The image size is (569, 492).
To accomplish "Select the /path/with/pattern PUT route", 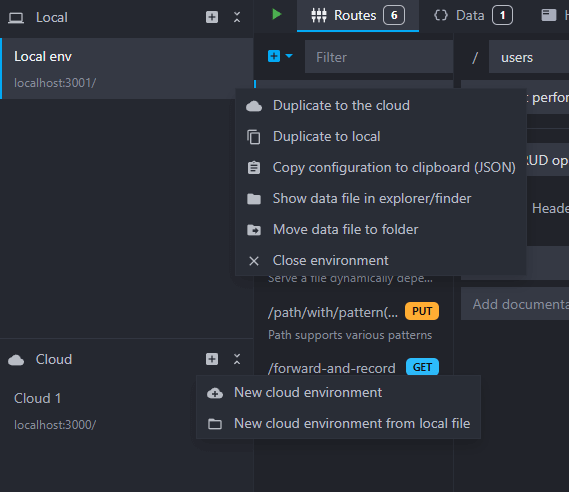I will coord(353,322).
